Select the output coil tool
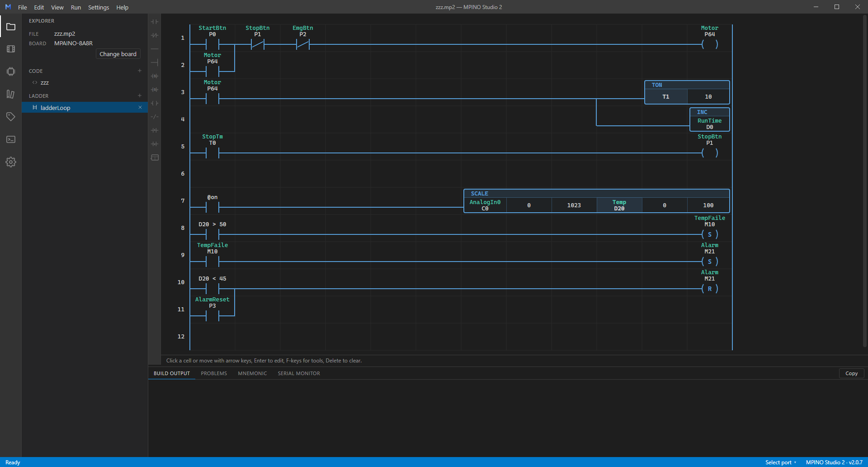The height and width of the screenshot is (467, 868). pos(155,103)
